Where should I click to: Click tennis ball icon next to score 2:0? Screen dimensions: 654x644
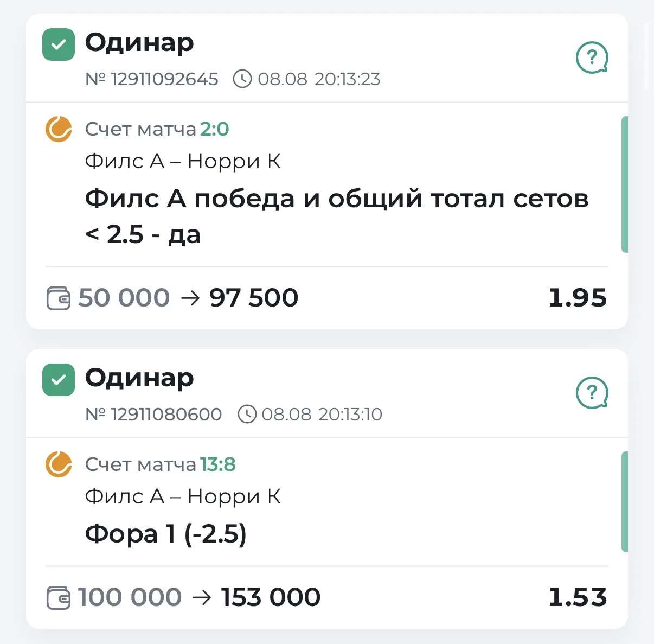point(59,129)
